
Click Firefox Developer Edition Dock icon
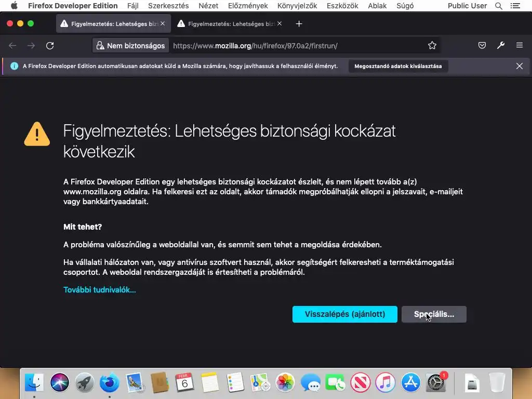coord(110,382)
